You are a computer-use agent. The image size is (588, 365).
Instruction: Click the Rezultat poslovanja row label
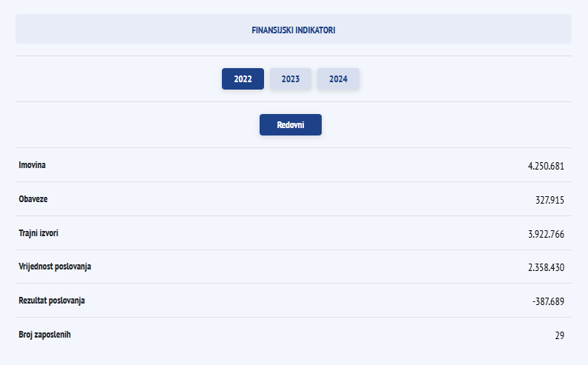point(52,301)
